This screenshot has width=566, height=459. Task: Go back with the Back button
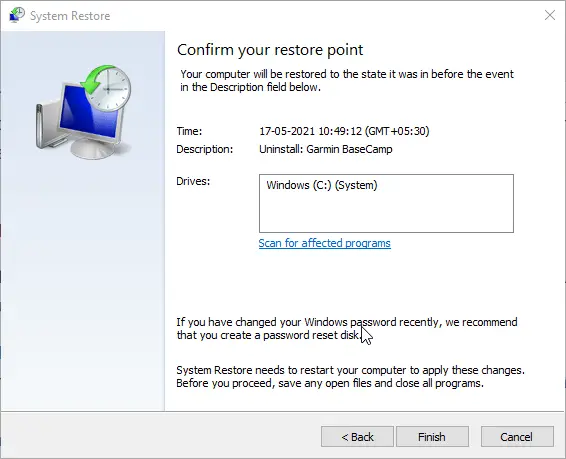click(x=357, y=437)
